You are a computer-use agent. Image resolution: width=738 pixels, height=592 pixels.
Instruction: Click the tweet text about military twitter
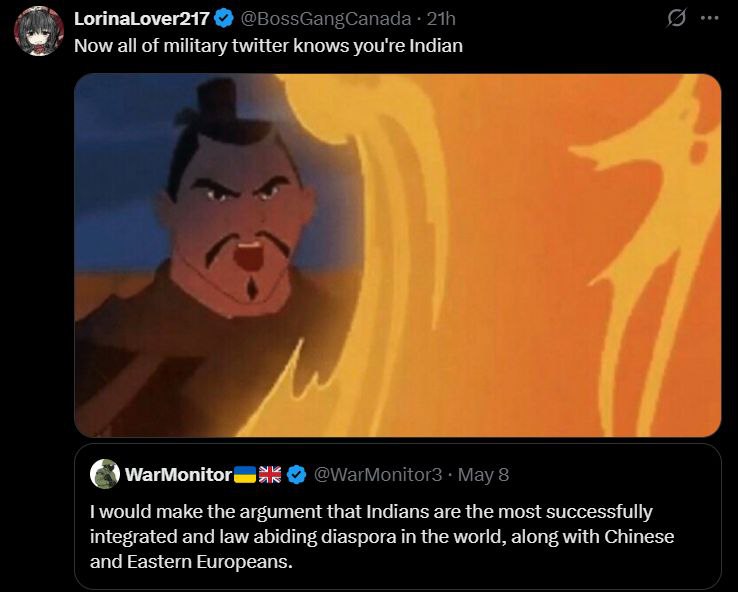point(268,46)
